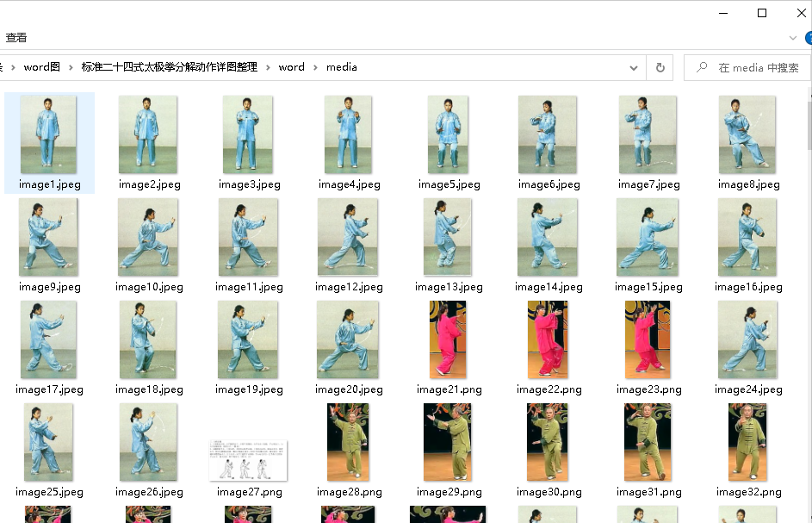The height and width of the screenshot is (523, 812).
Task: Expand chevron after word图 breadcrumb
Action: tap(71, 67)
